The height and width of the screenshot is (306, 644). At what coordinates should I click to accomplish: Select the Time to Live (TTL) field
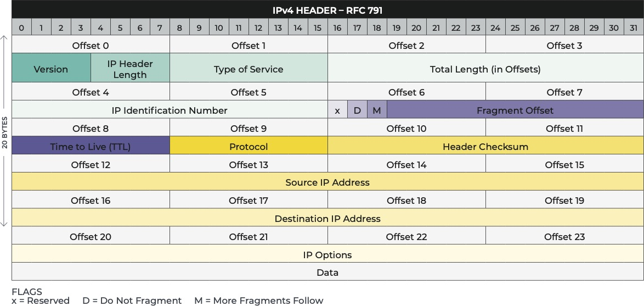pyautogui.click(x=91, y=147)
